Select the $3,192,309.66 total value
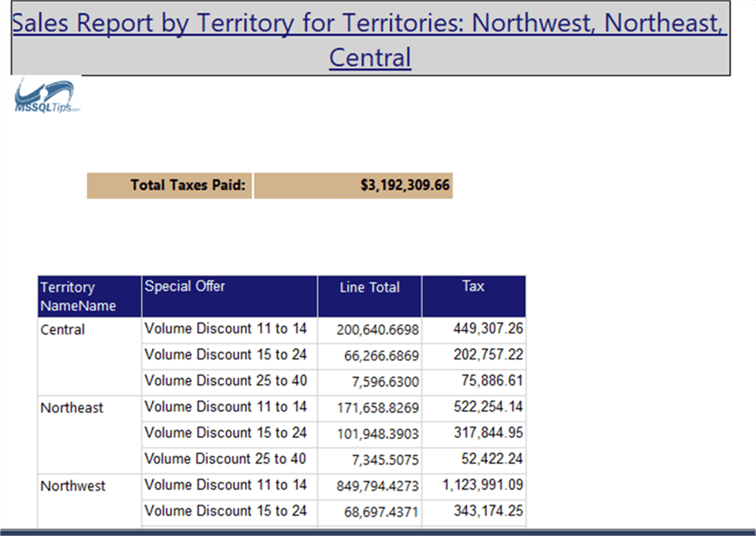Image resolution: width=756 pixels, height=536 pixels. tap(354, 186)
